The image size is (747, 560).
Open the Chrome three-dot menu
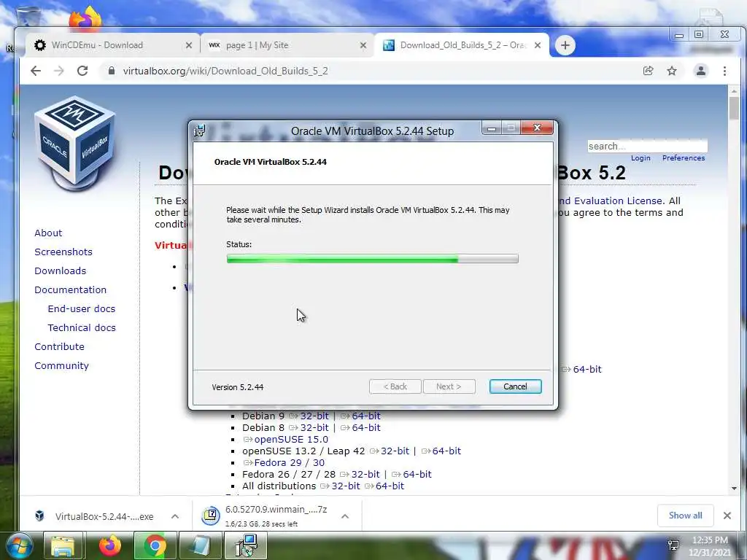click(x=724, y=71)
